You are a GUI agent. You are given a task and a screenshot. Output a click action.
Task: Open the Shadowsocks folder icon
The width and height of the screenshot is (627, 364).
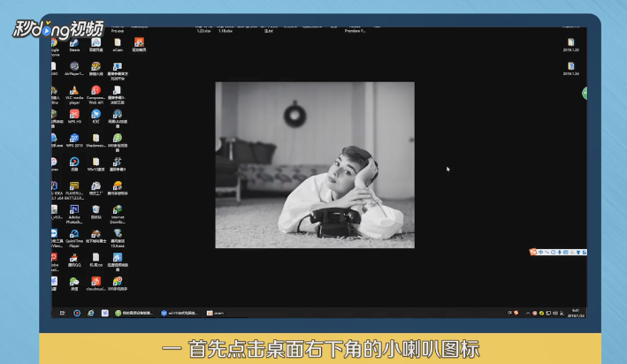coord(96,140)
